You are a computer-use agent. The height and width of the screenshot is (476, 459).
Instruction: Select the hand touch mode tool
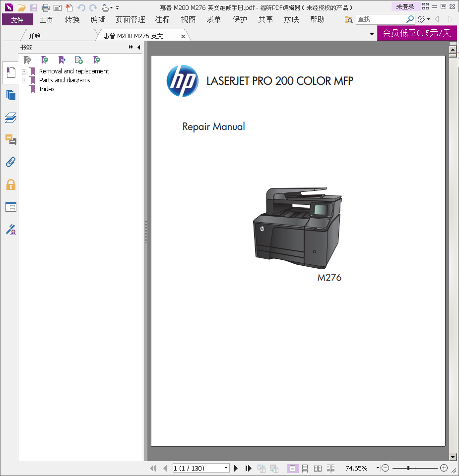pyautogui.click(x=105, y=7)
